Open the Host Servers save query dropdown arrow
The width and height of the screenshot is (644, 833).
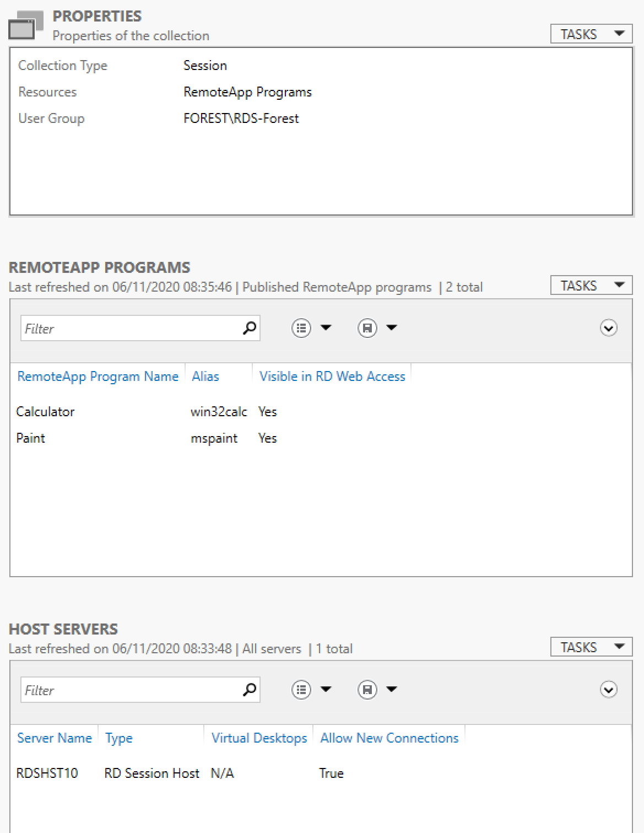[x=392, y=690]
